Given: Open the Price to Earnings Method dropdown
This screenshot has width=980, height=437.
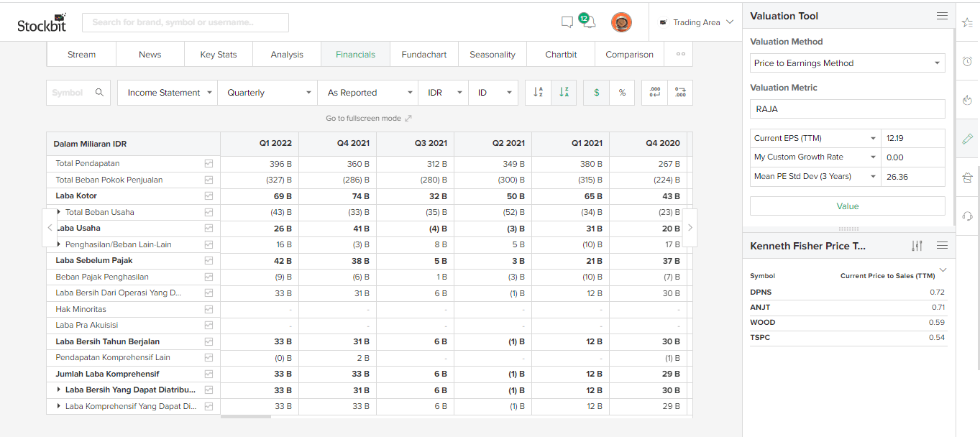Looking at the screenshot, I should [x=848, y=63].
